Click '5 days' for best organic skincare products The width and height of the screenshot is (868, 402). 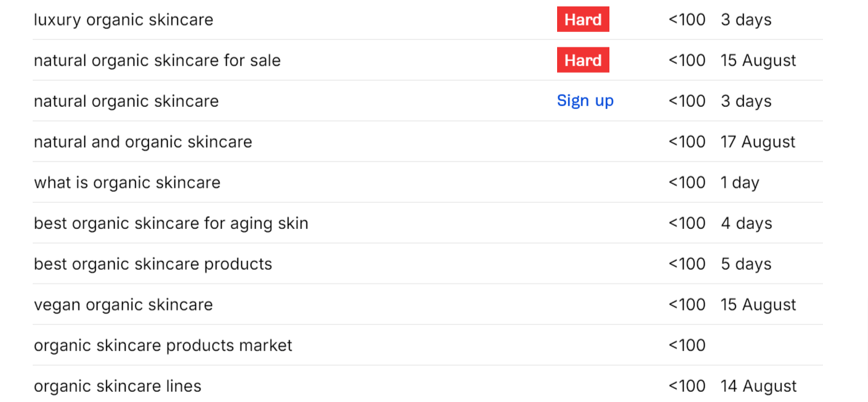pos(746,264)
